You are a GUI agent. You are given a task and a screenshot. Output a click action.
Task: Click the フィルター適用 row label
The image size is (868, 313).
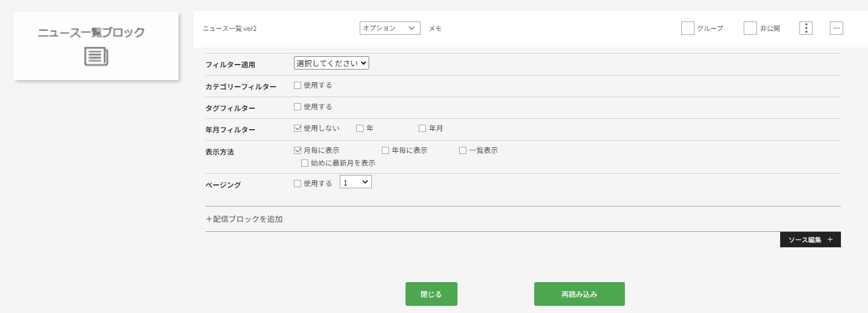tap(230, 65)
